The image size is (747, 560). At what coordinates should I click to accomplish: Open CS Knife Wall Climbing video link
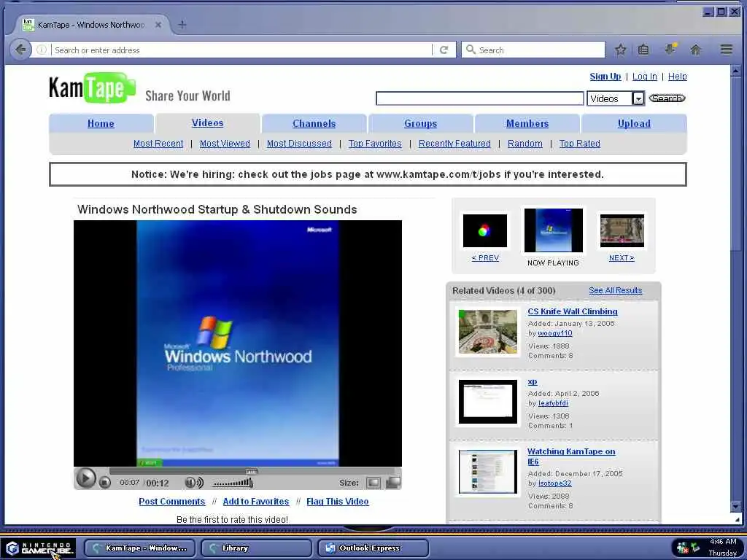[573, 311]
